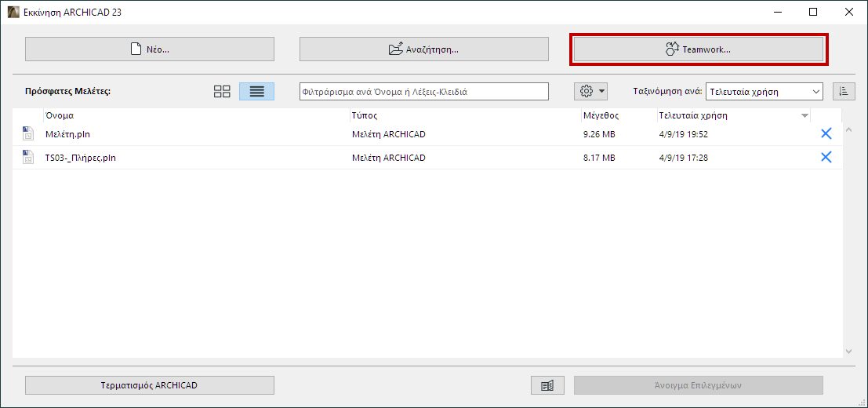Click the 8.17 MB size cell
Screen dimensions: 868x408
point(599,158)
